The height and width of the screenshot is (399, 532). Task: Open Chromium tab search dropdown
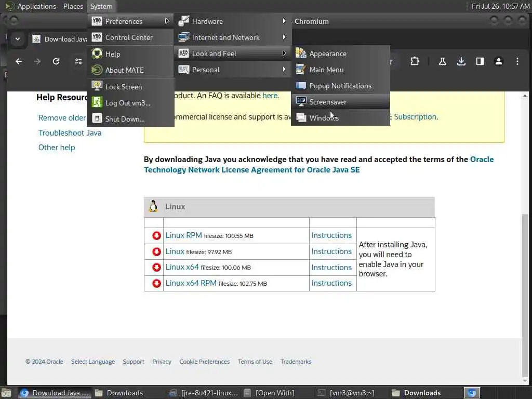(x=18, y=39)
